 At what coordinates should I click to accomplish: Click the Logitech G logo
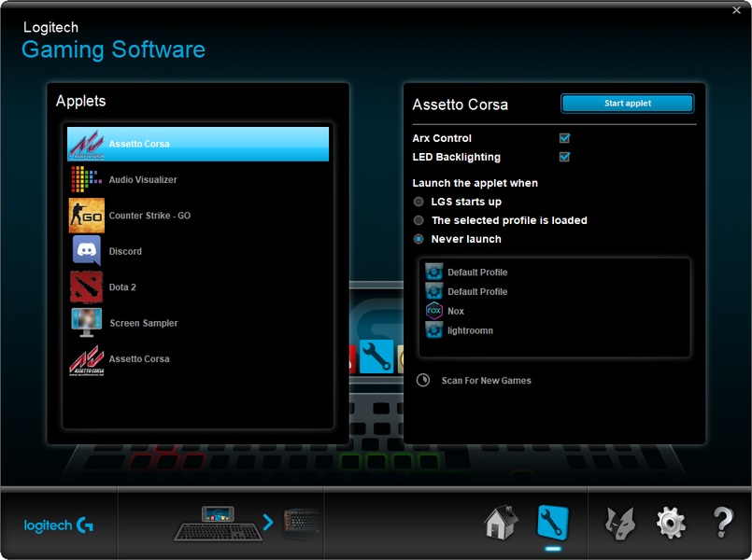pyautogui.click(x=58, y=525)
